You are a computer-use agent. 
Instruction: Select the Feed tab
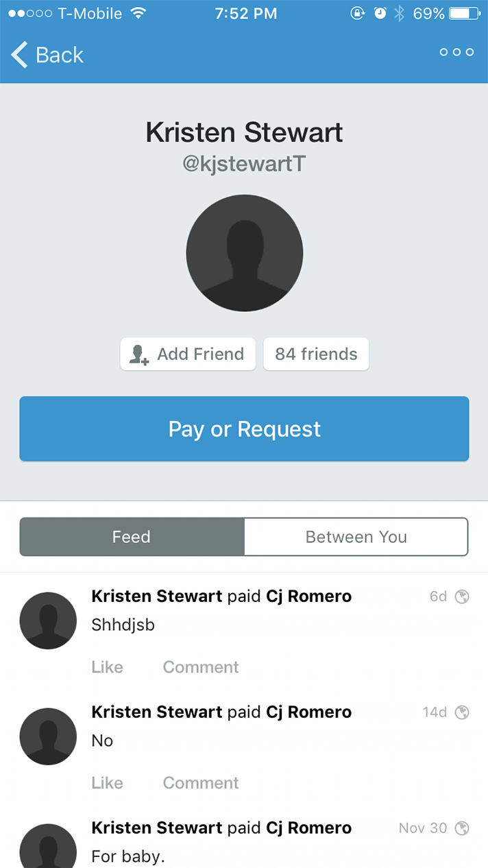point(131,537)
